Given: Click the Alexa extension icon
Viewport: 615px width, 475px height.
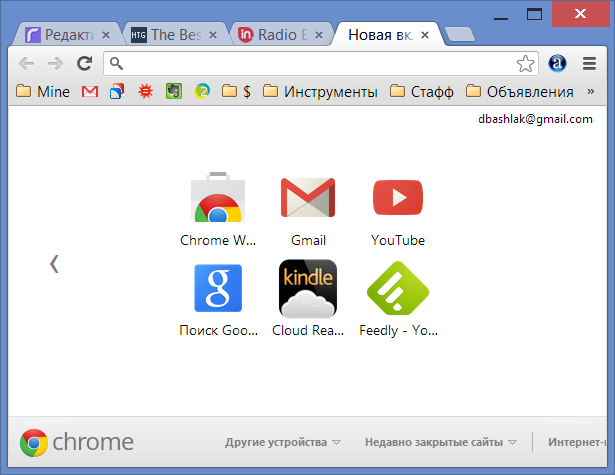Looking at the screenshot, I should [x=557, y=63].
